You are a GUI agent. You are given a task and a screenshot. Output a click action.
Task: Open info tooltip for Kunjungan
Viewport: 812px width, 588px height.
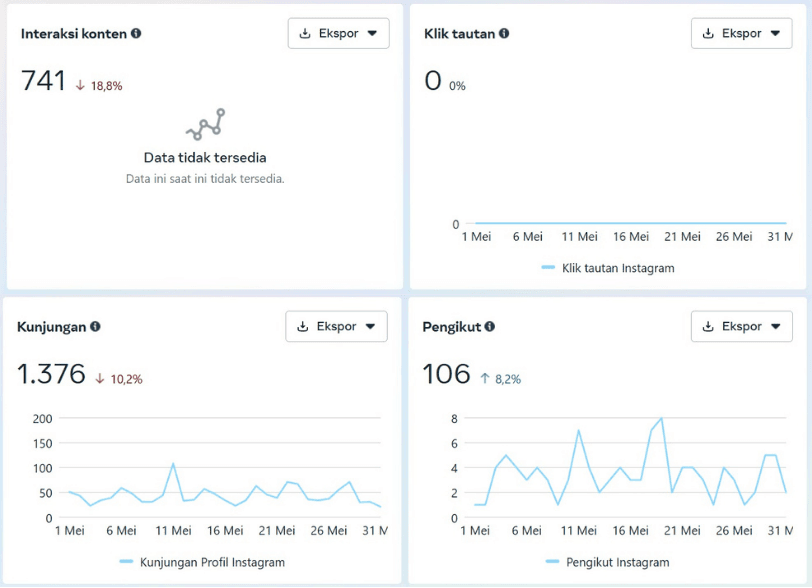95,326
